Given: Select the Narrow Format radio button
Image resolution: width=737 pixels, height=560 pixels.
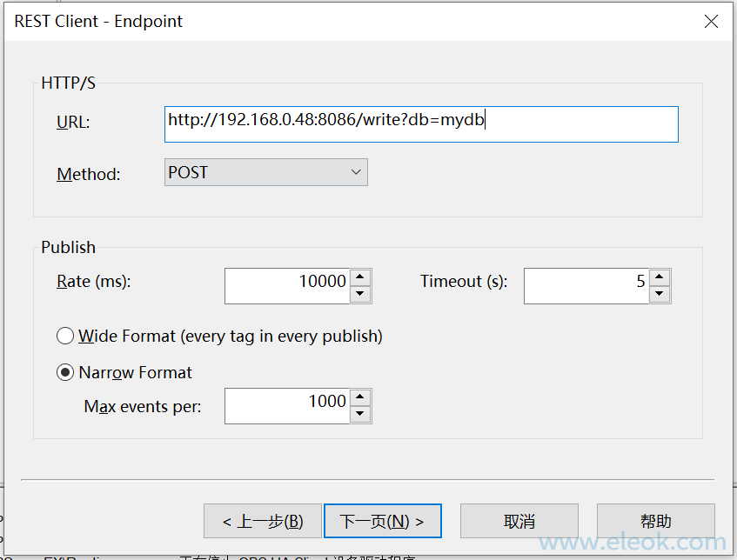Looking at the screenshot, I should tap(65, 372).
